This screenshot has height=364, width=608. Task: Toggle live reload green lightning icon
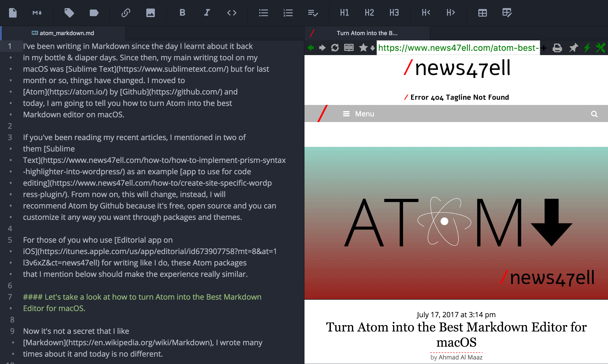[x=587, y=47]
